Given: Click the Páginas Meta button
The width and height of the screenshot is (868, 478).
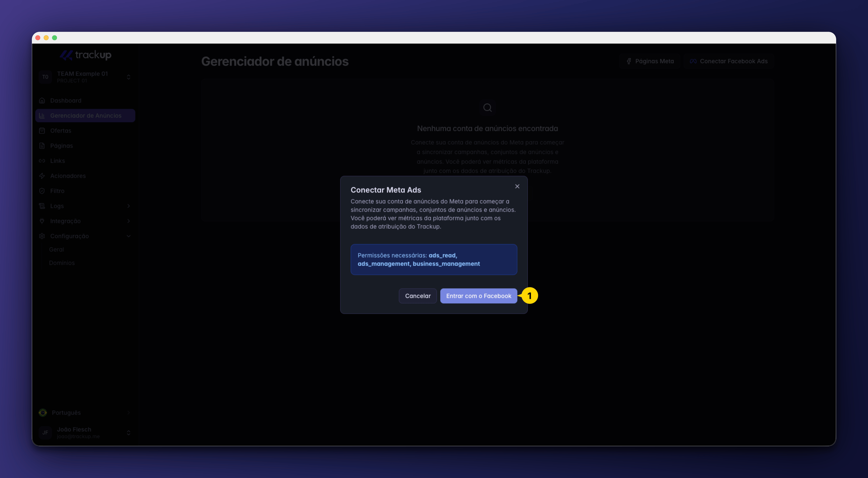Looking at the screenshot, I should coord(650,61).
